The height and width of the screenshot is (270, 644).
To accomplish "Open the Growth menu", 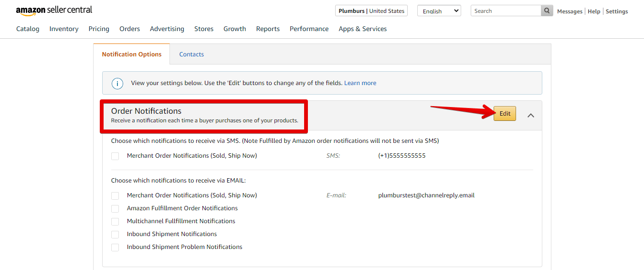I will coord(235,29).
